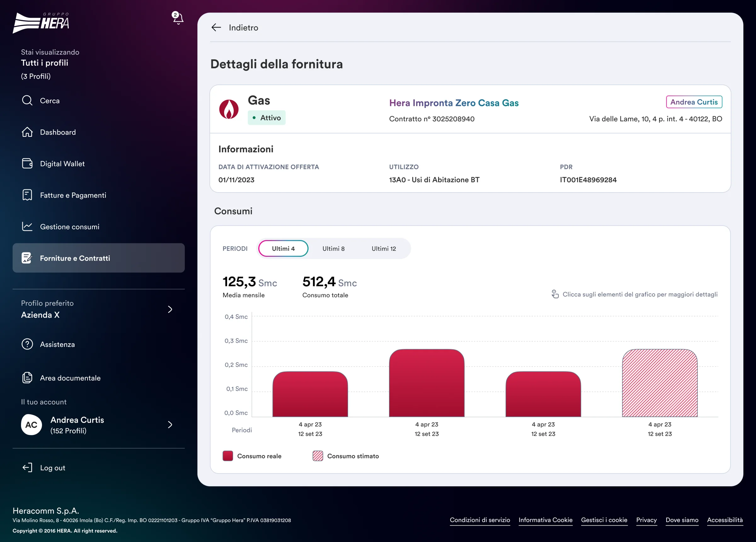Open the Condizioni di servizio footer link

tap(480, 520)
